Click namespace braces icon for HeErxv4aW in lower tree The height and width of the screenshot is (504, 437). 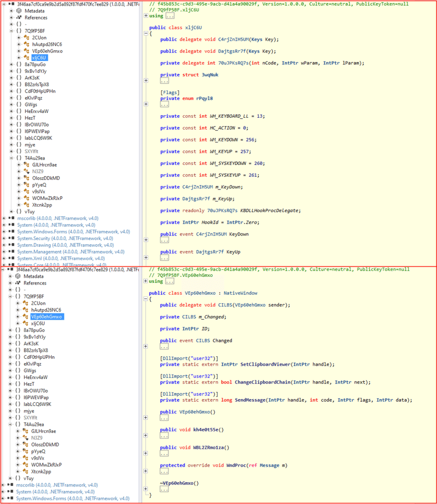[18, 377]
